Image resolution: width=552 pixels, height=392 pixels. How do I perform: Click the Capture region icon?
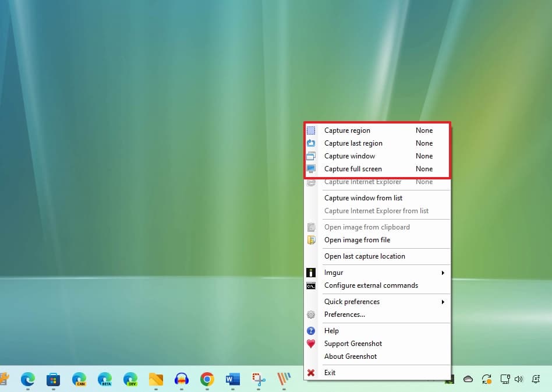pyautogui.click(x=311, y=130)
